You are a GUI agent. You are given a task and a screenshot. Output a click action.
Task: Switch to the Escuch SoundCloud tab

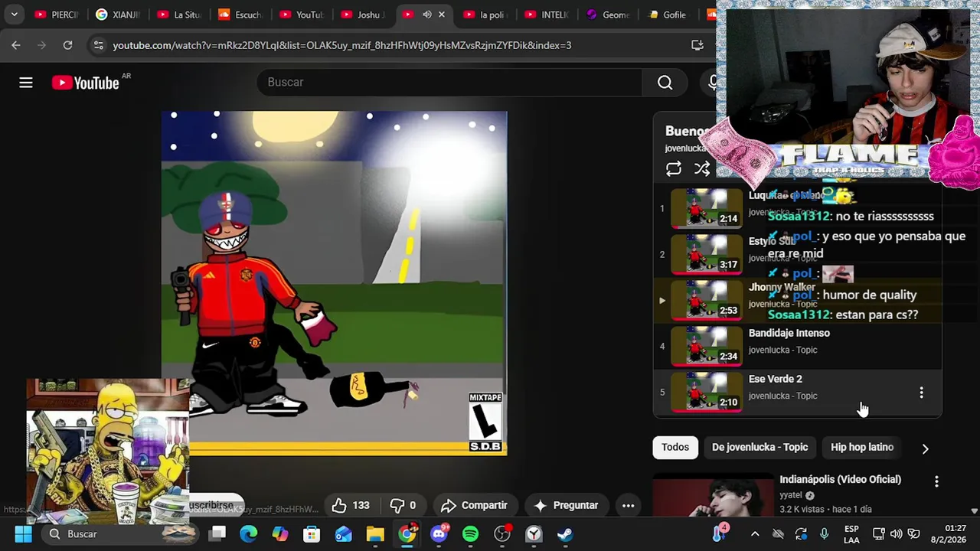[240, 15]
